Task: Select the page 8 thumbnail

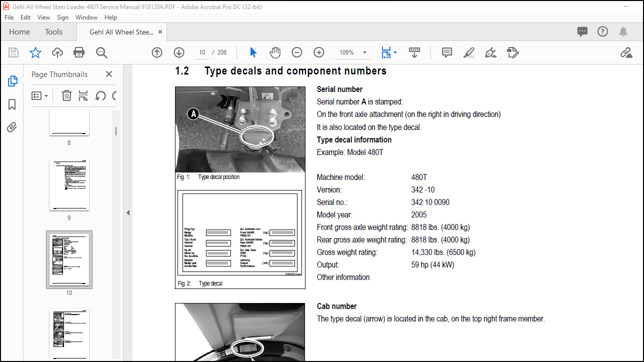Action: (x=69, y=123)
